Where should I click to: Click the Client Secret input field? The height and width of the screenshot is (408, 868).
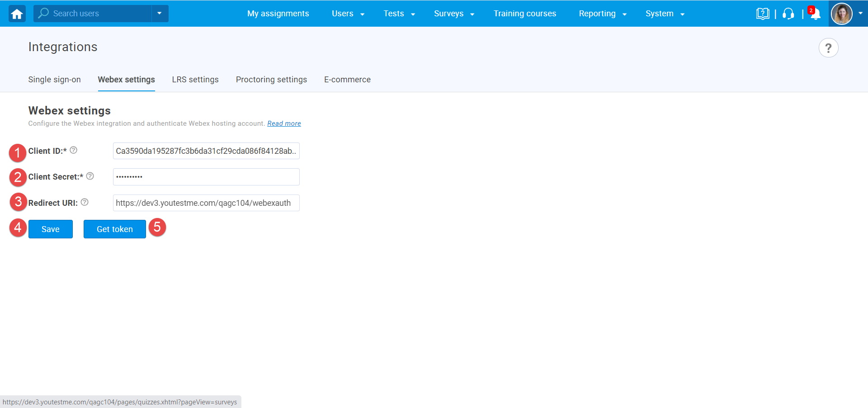click(x=206, y=177)
